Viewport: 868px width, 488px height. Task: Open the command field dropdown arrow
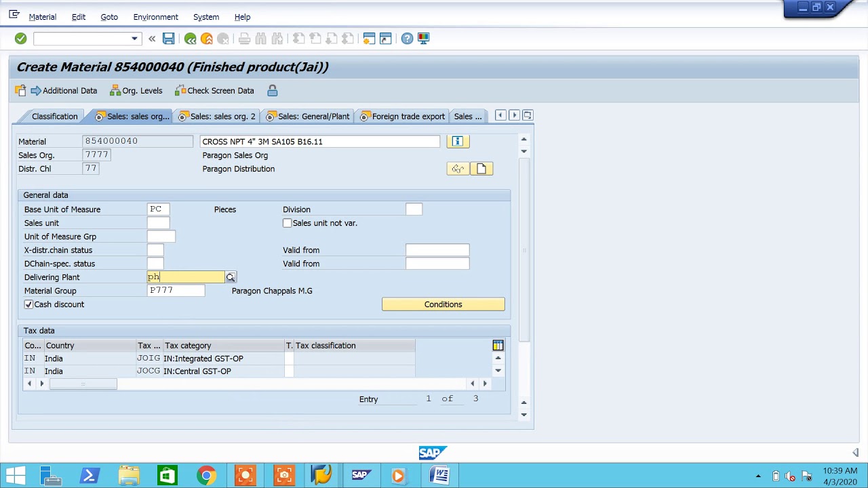pos(134,39)
